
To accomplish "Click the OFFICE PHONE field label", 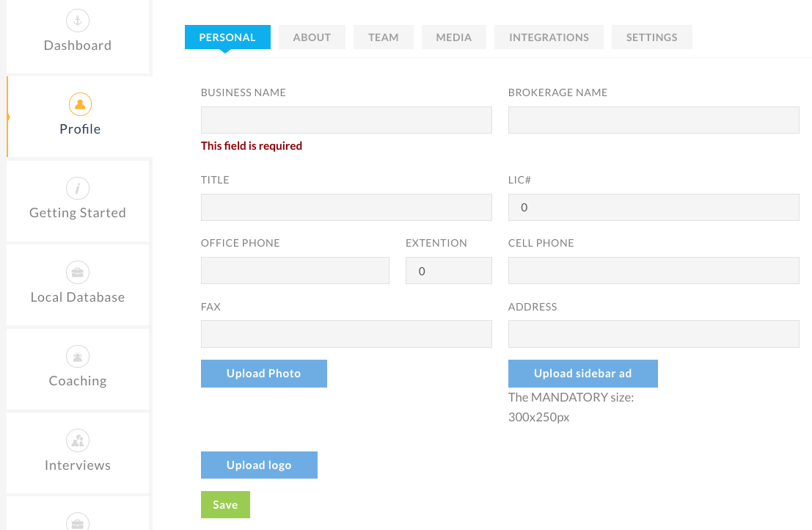I will tap(241, 243).
